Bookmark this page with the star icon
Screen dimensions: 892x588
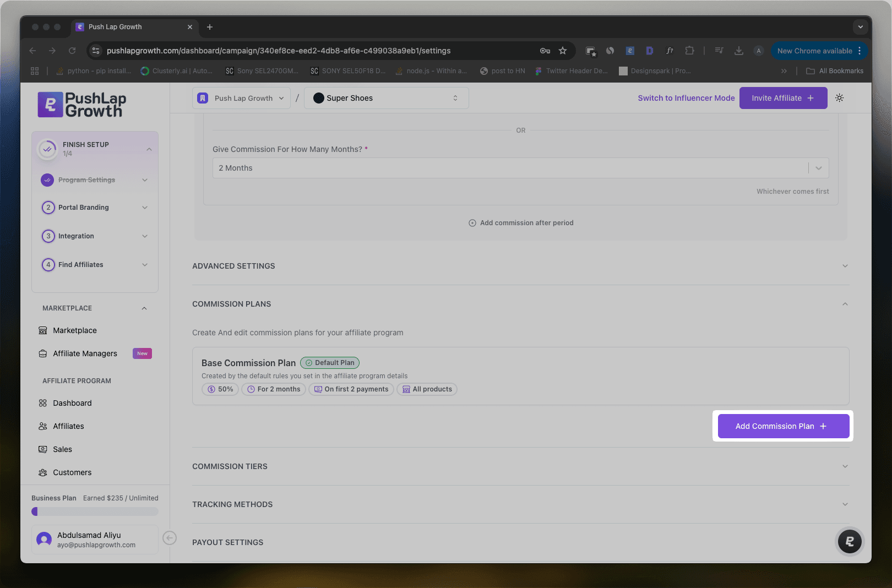[x=563, y=51]
